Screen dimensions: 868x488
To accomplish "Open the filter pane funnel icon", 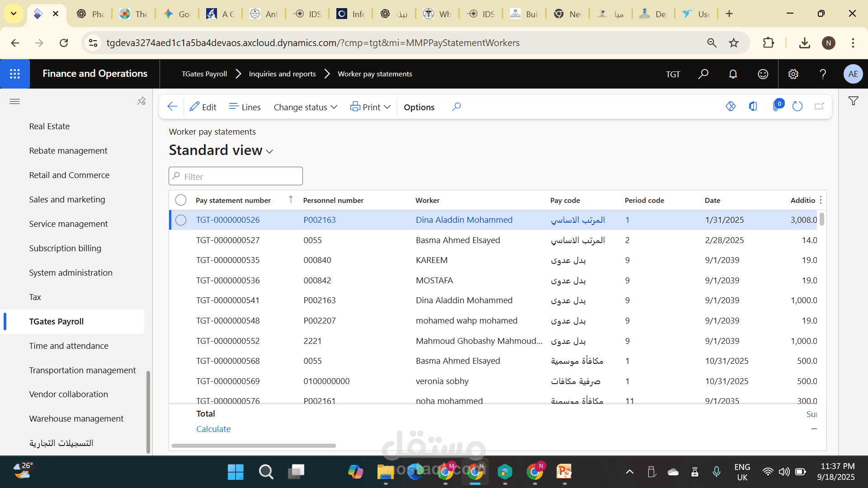I will tap(853, 101).
